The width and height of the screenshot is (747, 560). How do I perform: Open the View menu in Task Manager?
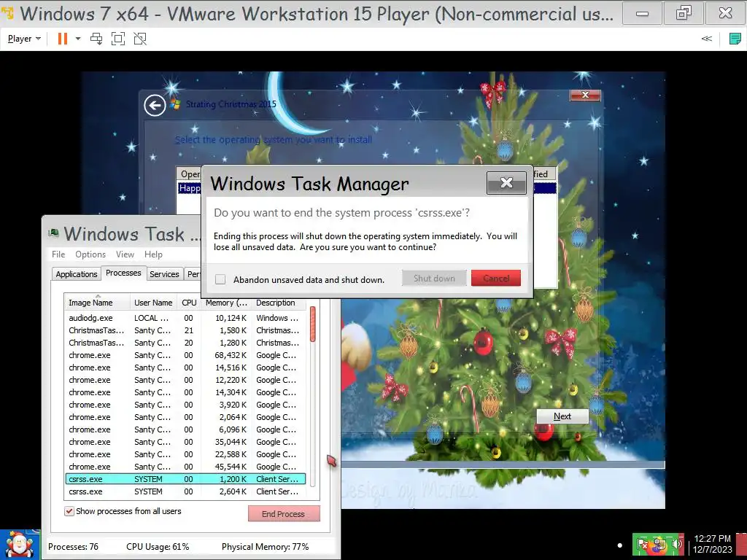click(125, 254)
